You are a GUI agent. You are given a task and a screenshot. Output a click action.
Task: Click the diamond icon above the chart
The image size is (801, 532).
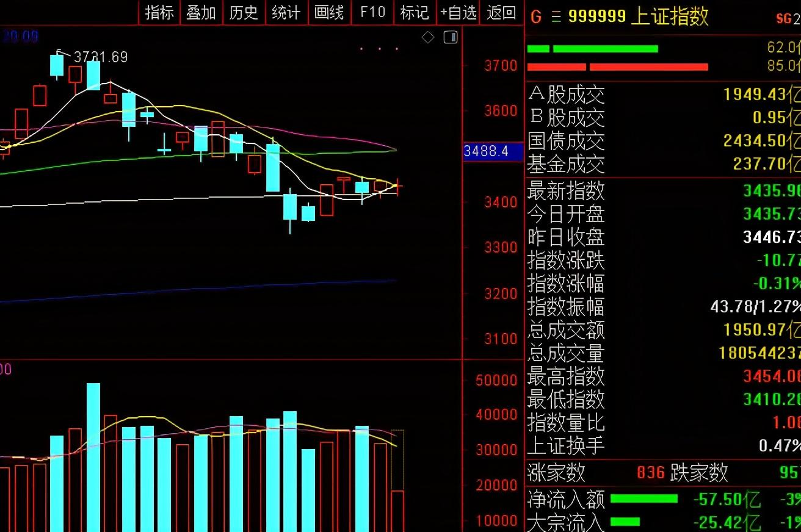click(x=428, y=38)
